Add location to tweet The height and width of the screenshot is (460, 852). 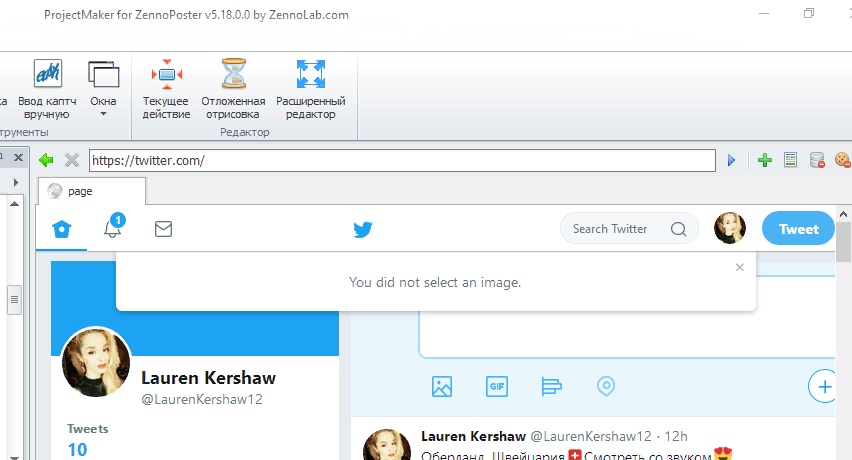pos(606,387)
